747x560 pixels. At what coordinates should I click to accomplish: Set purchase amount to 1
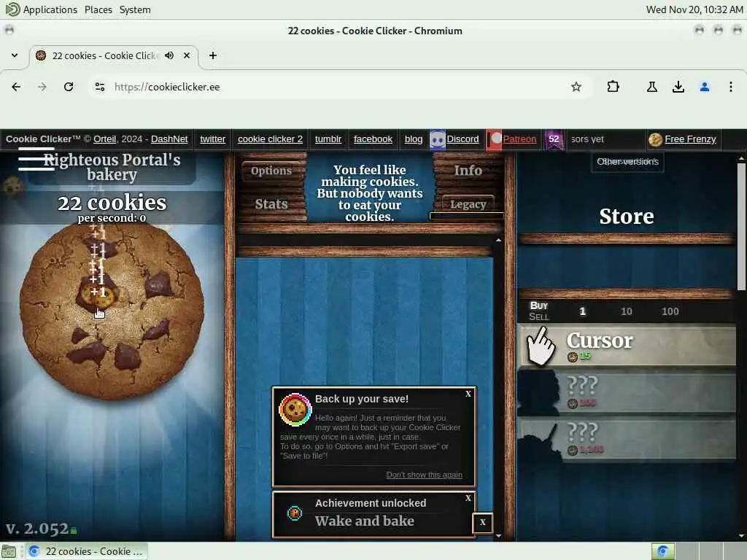point(582,311)
